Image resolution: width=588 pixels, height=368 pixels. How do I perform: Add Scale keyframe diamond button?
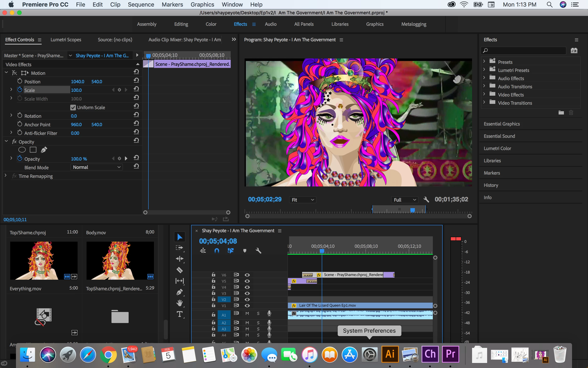[x=119, y=90]
